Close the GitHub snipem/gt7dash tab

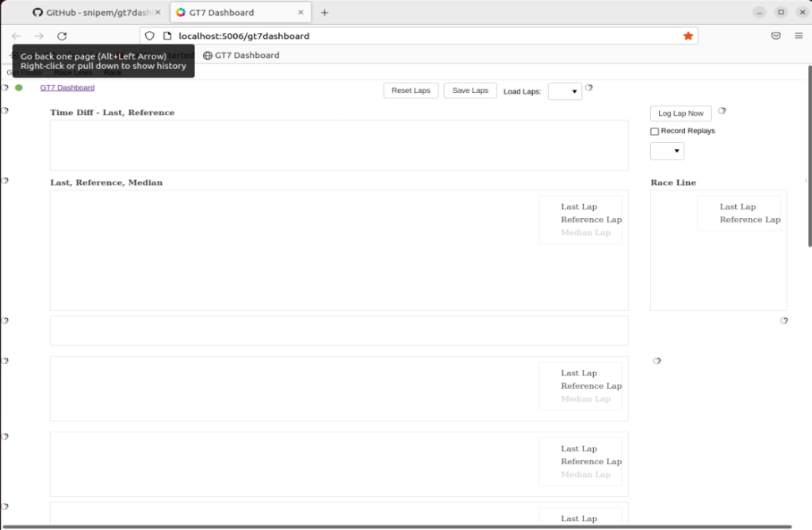point(158,12)
